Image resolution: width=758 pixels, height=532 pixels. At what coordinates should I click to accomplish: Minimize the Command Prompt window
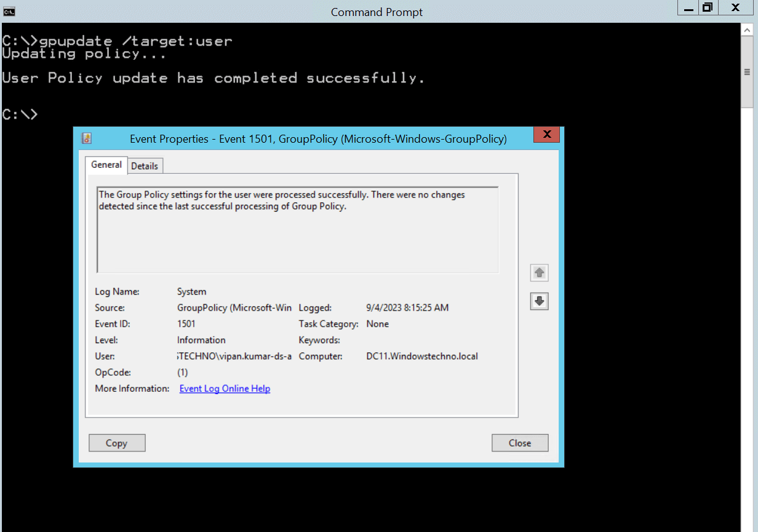[688, 7]
